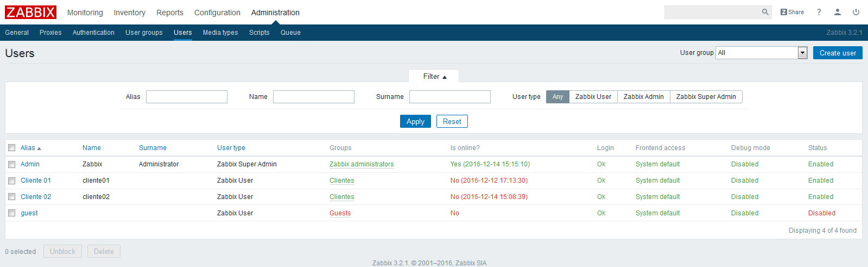Click Disabled debug mode for Admin

tap(745, 164)
